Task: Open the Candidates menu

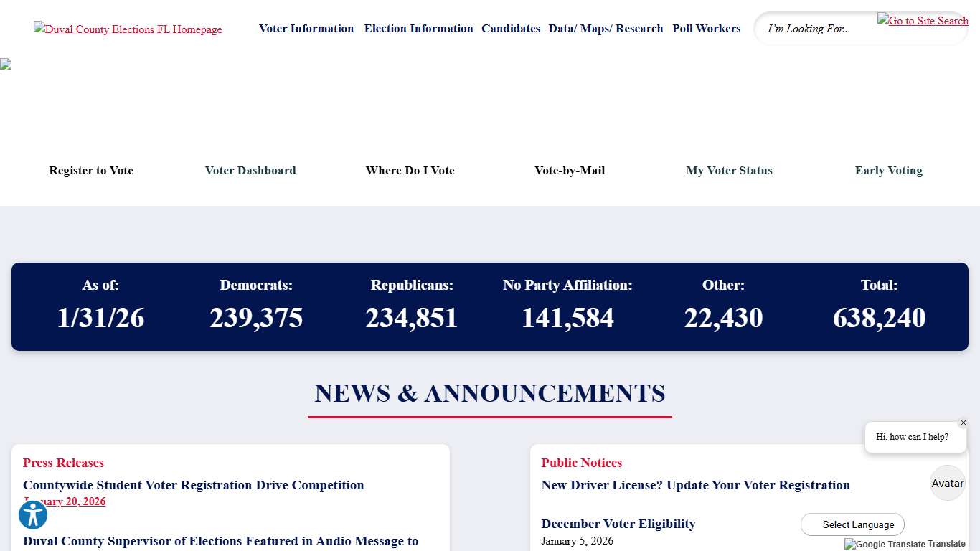Action: [511, 29]
